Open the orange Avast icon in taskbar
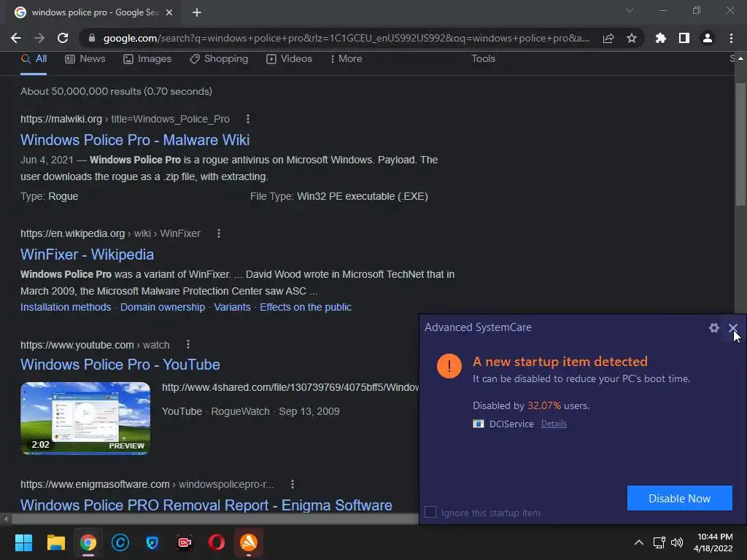Screen dimensions: 747x560 click(249, 542)
